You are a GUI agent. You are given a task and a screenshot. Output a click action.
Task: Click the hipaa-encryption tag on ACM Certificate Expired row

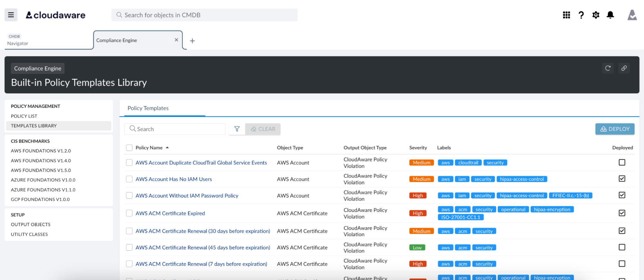[x=552, y=209]
